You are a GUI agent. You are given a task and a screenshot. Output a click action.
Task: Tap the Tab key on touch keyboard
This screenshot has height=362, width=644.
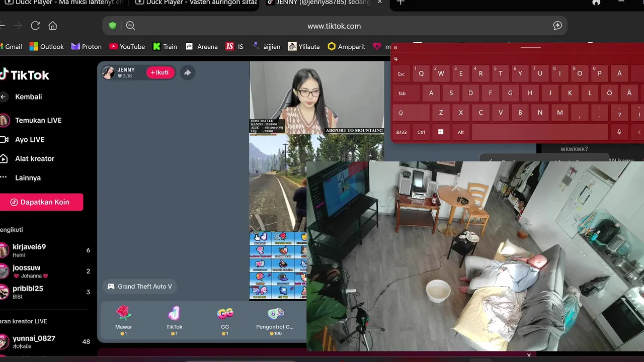click(407, 93)
